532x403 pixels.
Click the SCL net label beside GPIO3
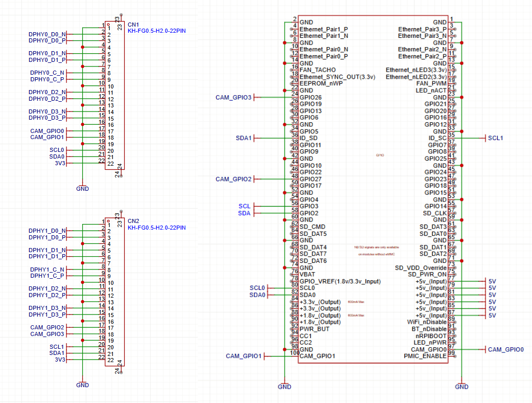click(244, 206)
